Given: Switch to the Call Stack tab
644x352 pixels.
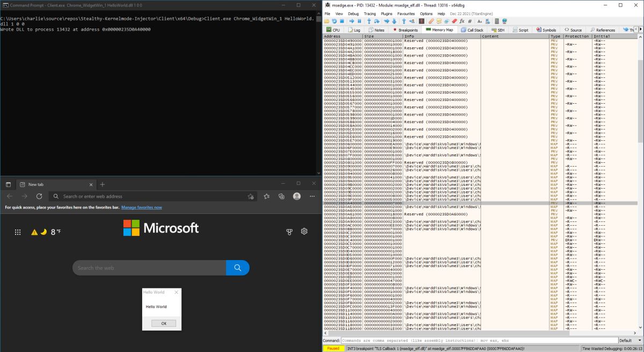Looking at the screenshot, I should point(472,30).
